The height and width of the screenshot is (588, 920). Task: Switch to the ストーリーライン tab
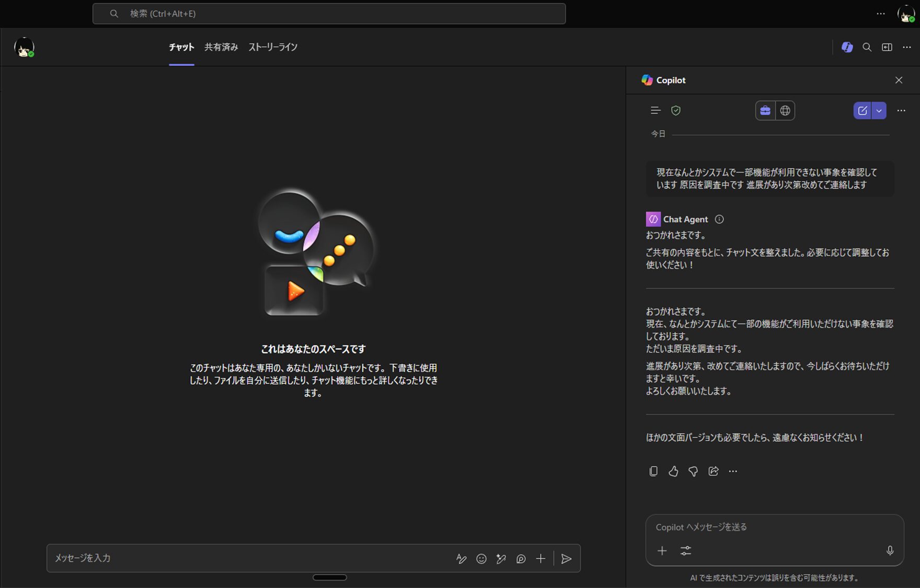(x=273, y=47)
